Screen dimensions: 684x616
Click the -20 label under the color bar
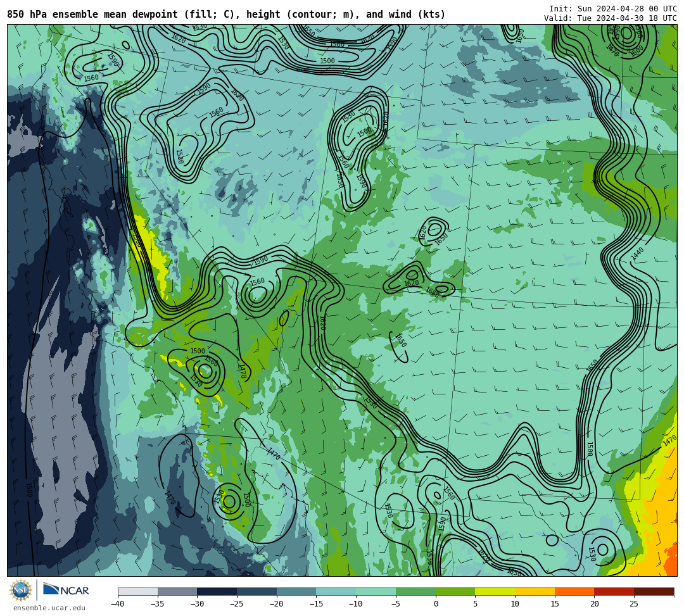pyautogui.click(x=276, y=604)
